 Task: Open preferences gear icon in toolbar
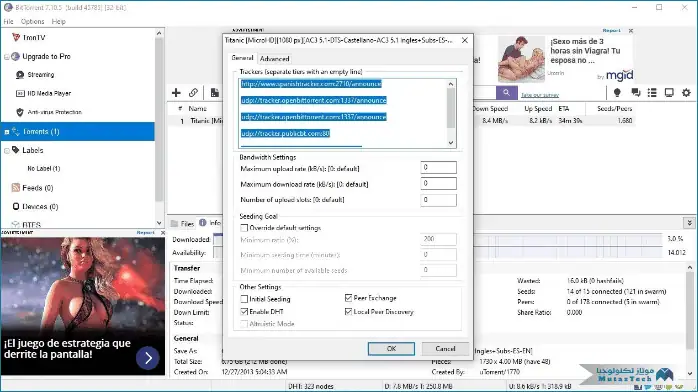point(686,93)
